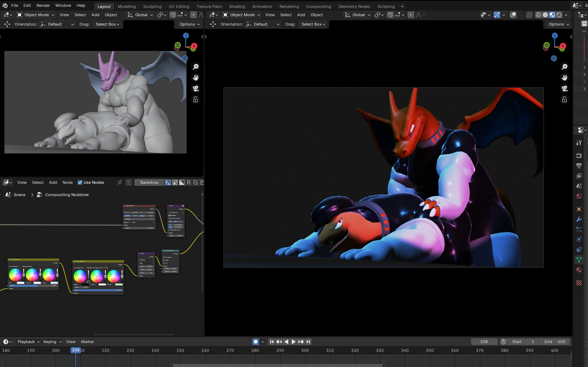Open the Render menu
Viewport: 588px width, 367px height.
pyautogui.click(x=43, y=5)
